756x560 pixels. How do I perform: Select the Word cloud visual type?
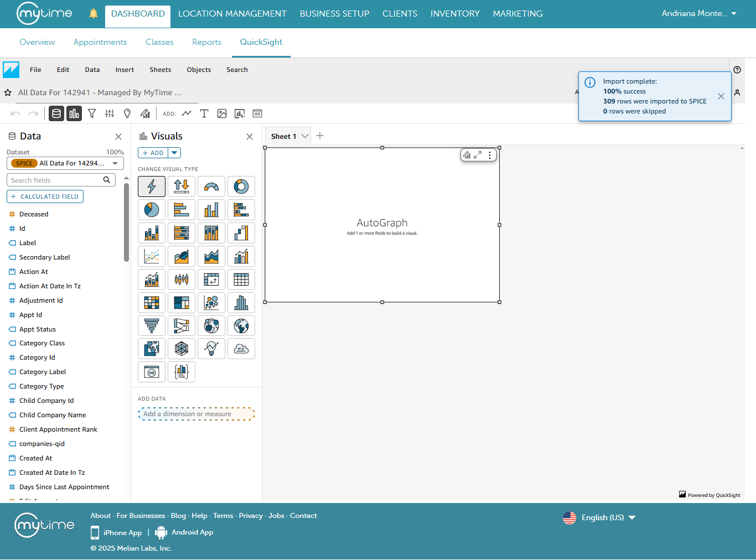[241, 349]
